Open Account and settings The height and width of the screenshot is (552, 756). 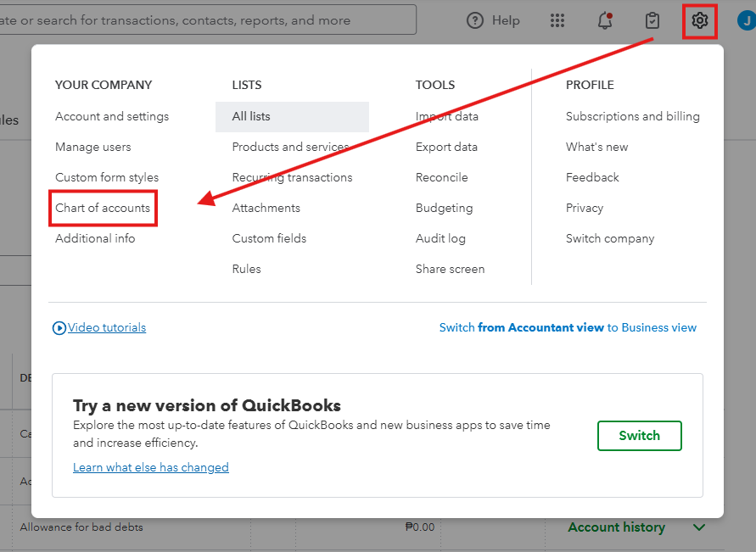[112, 116]
